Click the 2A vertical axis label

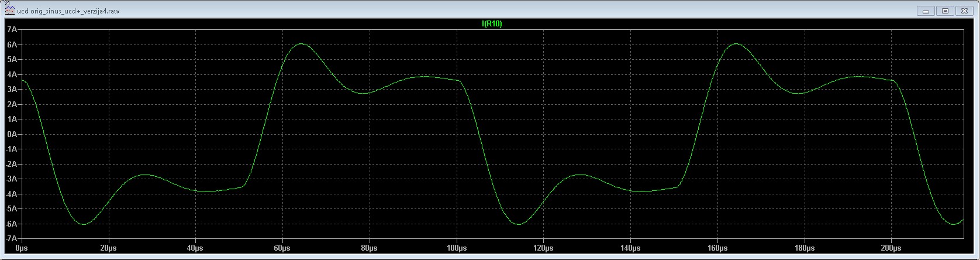click(x=11, y=104)
